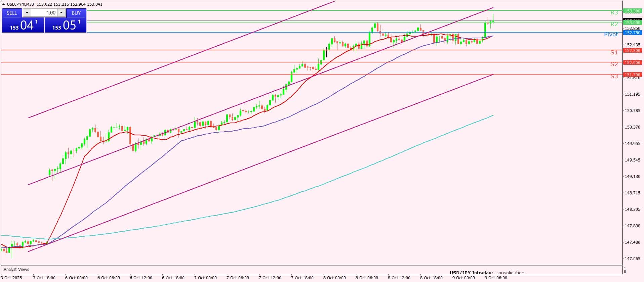Click the 148.305 price scale value
644x282 pixels.
632,209
